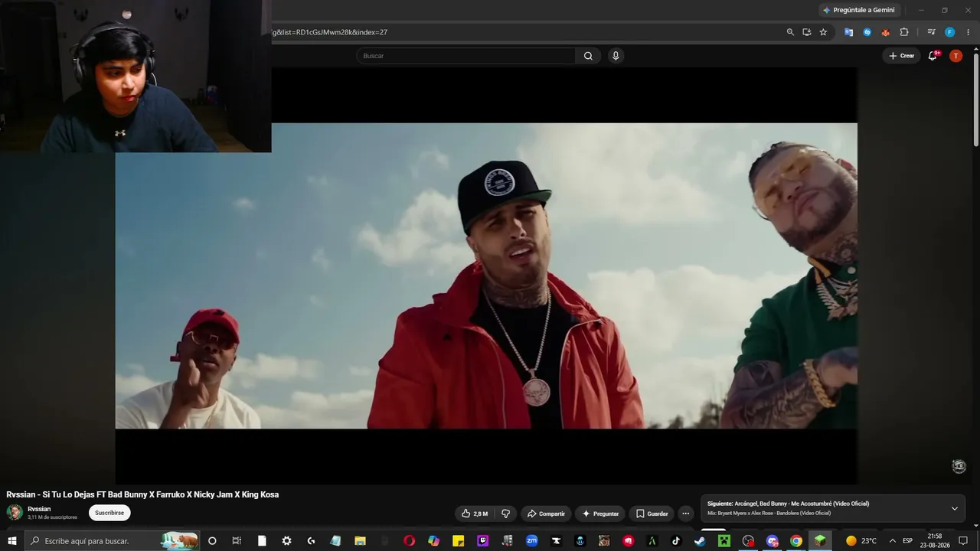Share the video via Compartir
This screenshot has width=980, height=551.
(546, 514)
